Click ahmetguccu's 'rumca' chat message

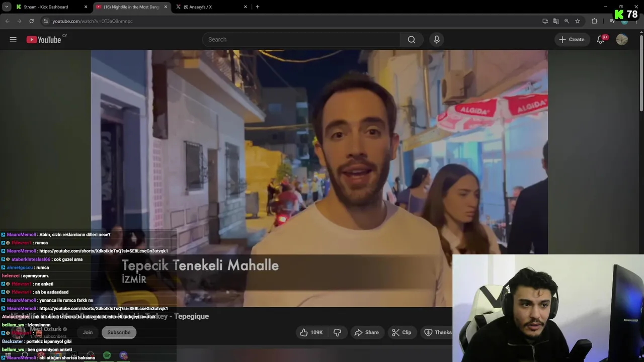coord(42,267)
